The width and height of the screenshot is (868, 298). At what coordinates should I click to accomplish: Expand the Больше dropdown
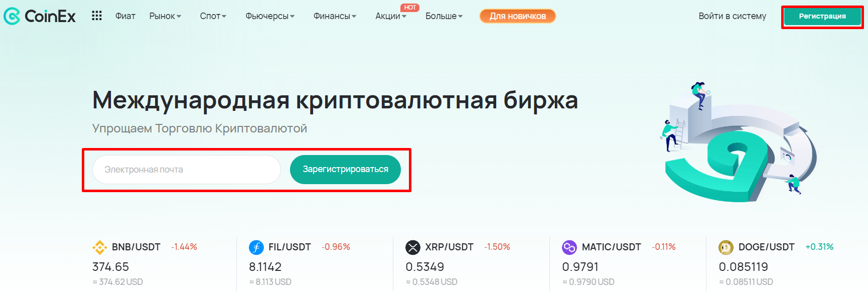[x=444, y=16]
